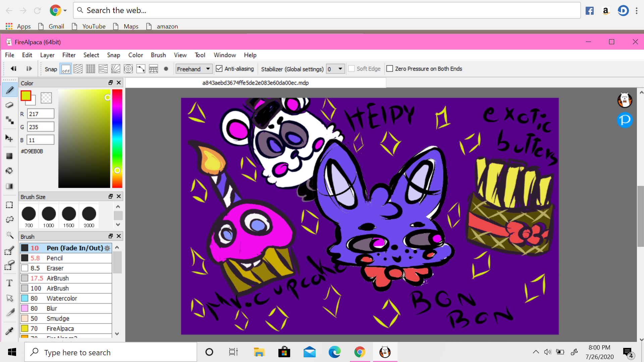Select the Magic Wand tool
644x362 pixels.
point(9,235)
